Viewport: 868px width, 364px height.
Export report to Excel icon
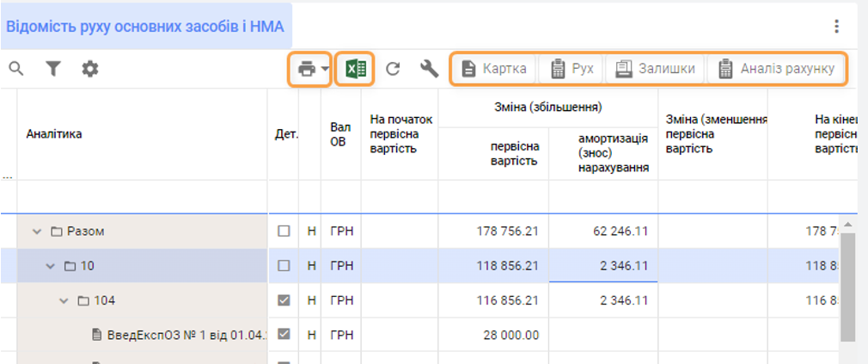coord(355,69)
